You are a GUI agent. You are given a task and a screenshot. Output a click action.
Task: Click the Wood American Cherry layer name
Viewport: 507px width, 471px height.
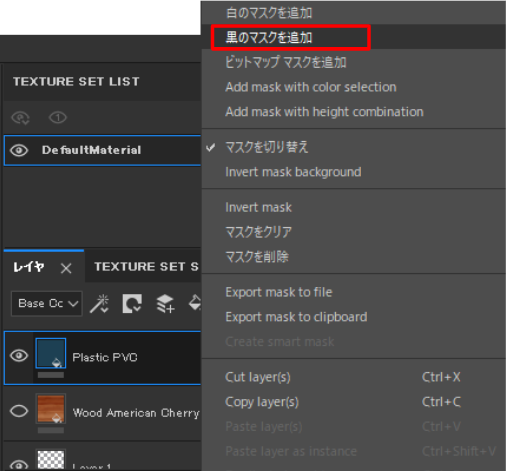point(136,413)
